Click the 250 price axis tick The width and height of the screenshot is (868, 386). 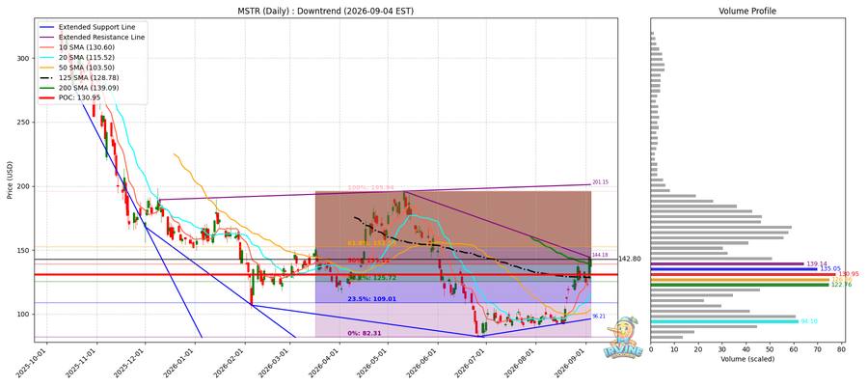click(x=23, y=123)
